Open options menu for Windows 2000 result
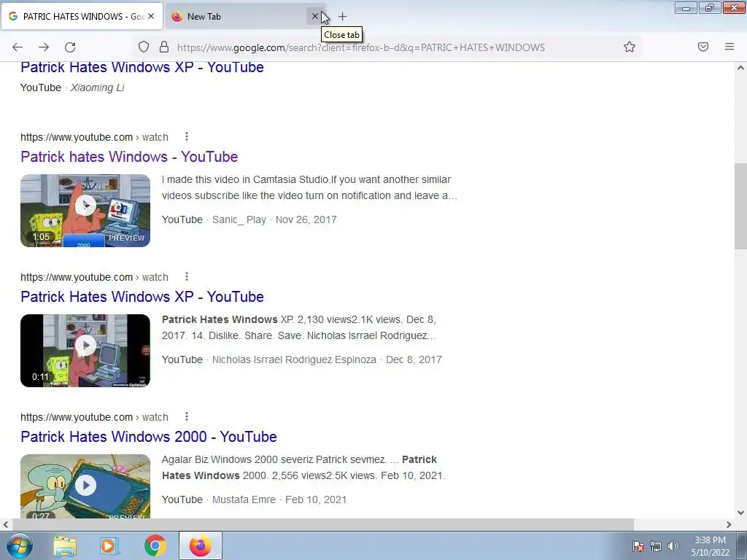Image resolution: width=747 pixels, height=560 pixels. click(x=187, y=417)
